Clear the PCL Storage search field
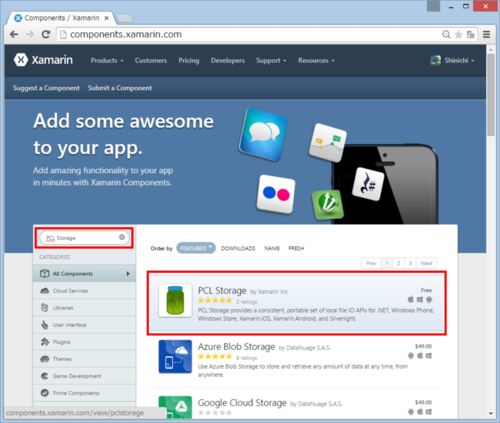This screenshot has width=500, height=423. tap(122, 237)
